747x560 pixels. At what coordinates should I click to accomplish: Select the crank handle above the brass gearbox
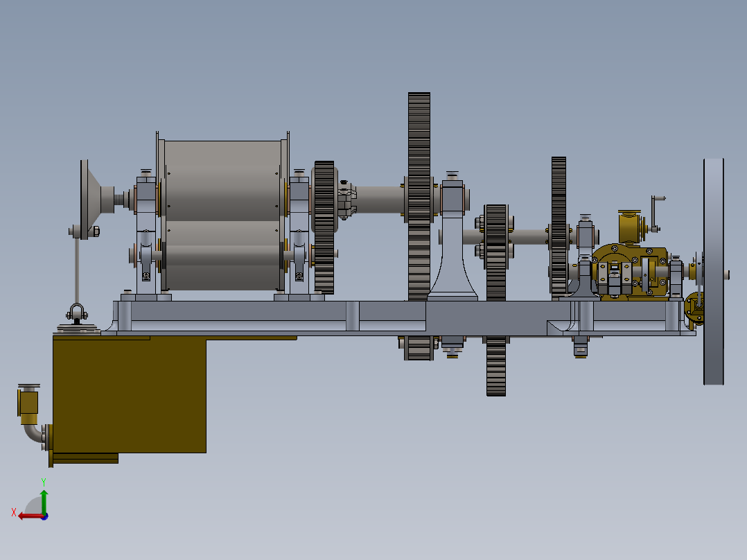click(656, 213)
